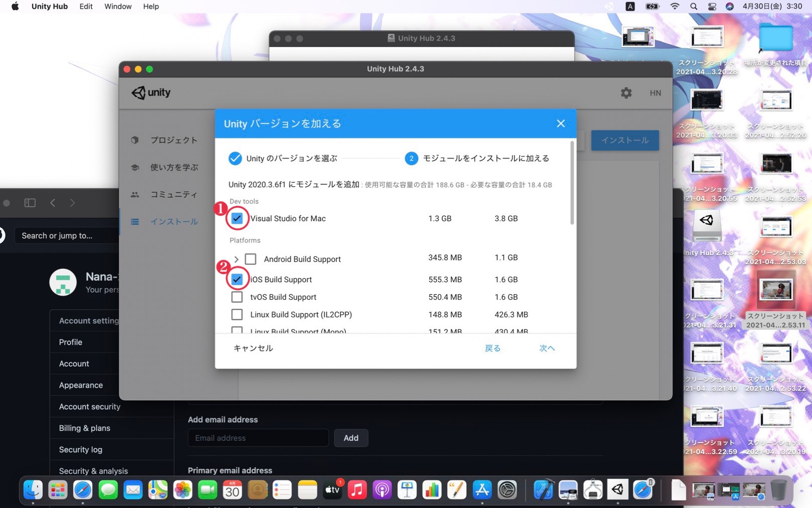Screen dimensions: 812x508
Task: Open Spotlight search in menu bar
Action: click(x=694, y=7)
